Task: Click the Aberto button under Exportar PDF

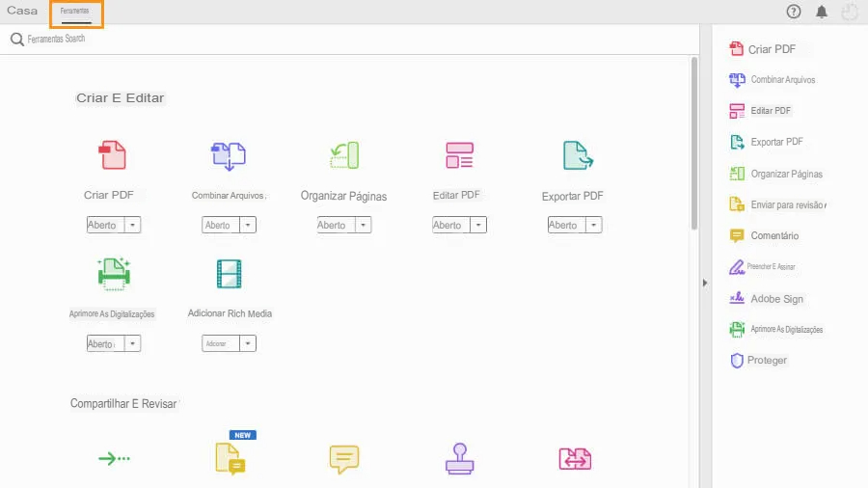Action: [x=567, y=225]
